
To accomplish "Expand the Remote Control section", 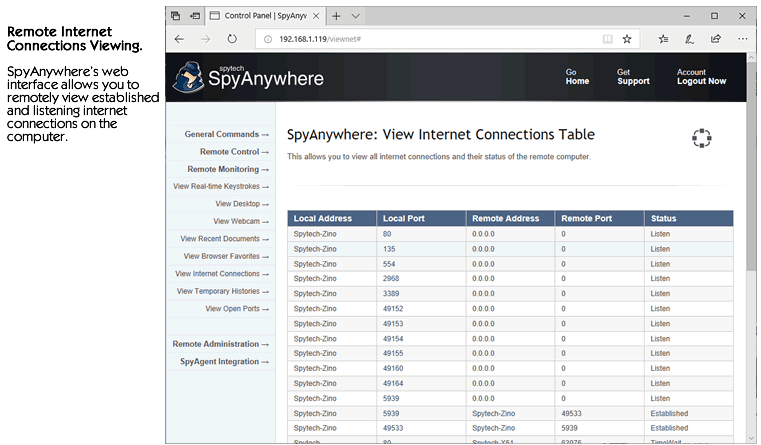I will (x=234, y=152).
